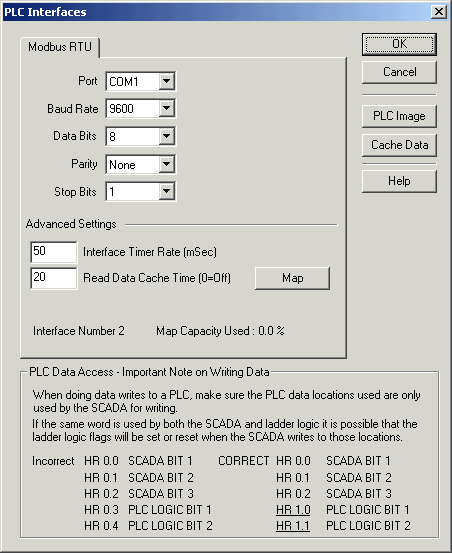
Task: Click the Interface Number 2 label
Action: point(79,331)
